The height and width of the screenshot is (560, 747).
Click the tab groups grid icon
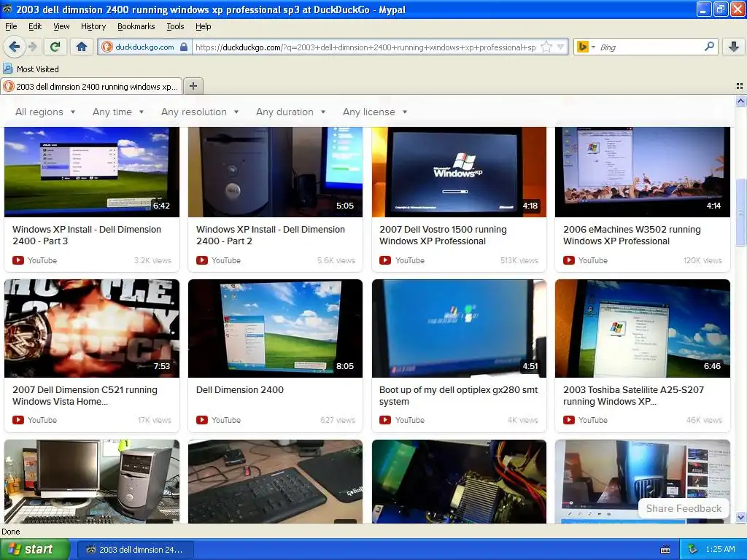(740, 86)
